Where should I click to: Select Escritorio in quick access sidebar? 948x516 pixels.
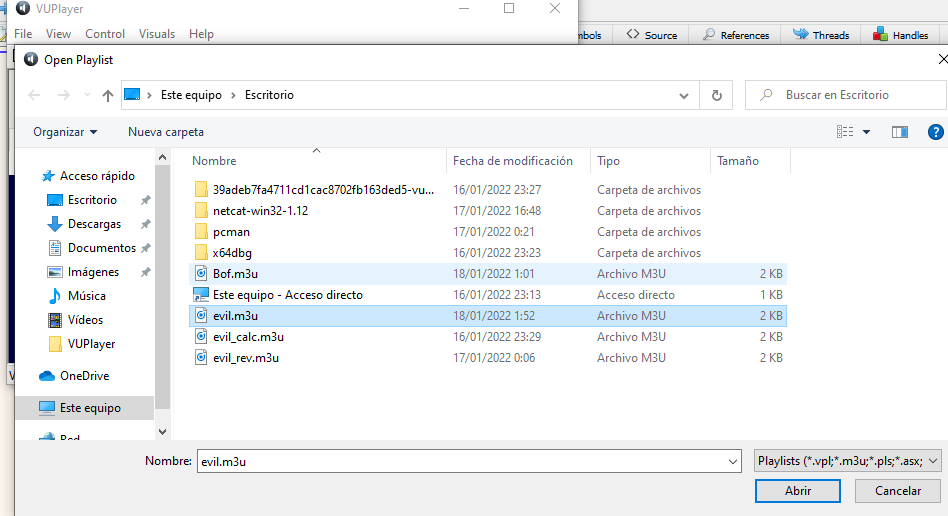pos(92,200)
